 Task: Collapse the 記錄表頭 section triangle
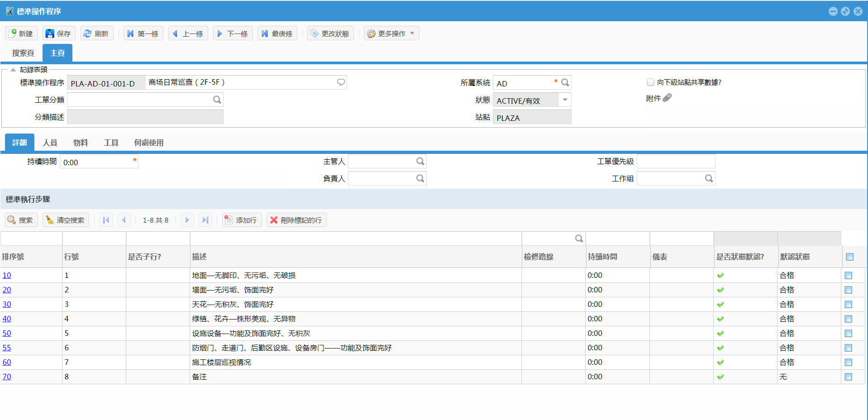point(13,70)
